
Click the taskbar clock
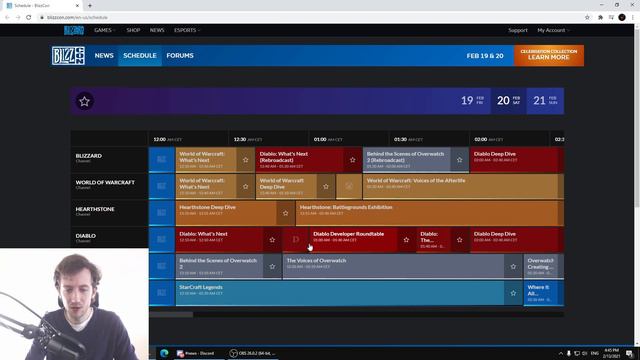(611, 353)
